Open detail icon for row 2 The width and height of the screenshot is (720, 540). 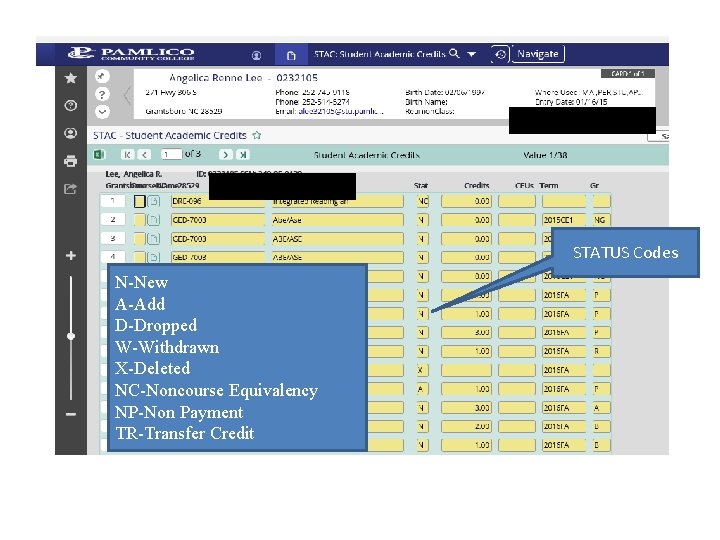tap(154, 220)
